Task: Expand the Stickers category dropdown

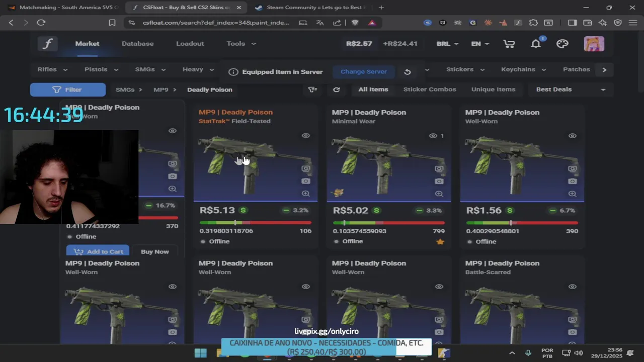Action: point(465,69)
